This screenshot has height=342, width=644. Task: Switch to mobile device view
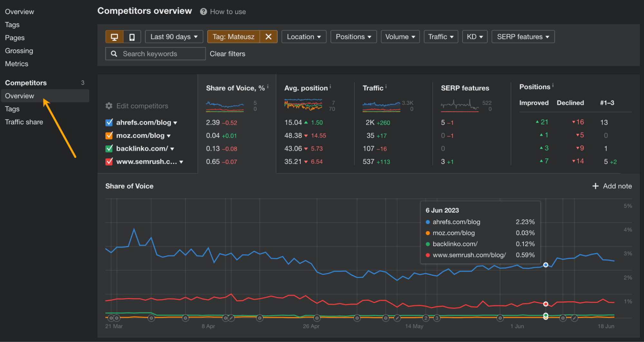click(132, 36)
